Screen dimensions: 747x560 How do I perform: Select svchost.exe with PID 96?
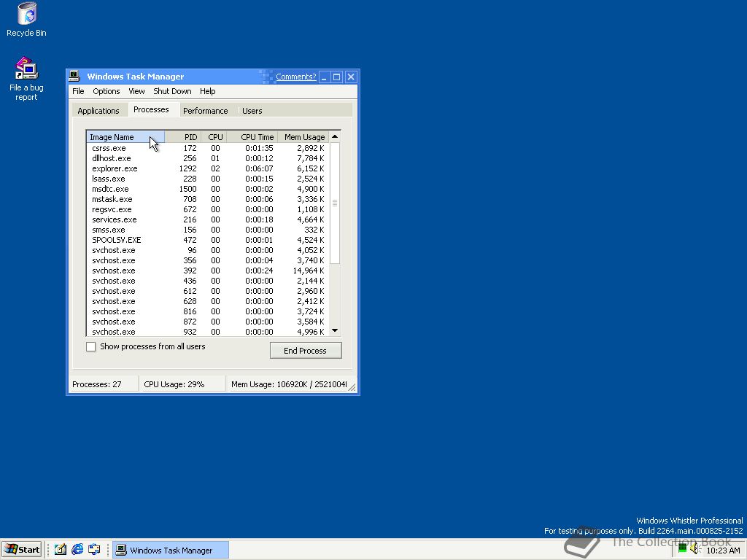tap(208, 251)
